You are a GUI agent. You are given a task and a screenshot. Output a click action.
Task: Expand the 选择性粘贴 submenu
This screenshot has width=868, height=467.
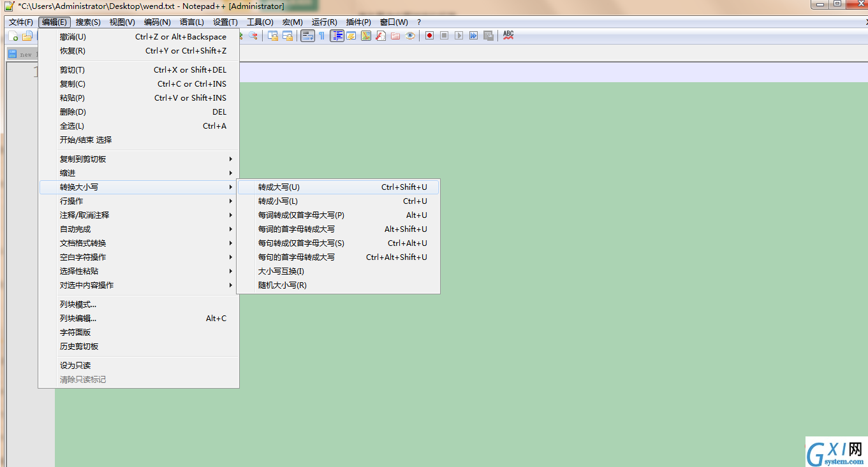[138, 271]
